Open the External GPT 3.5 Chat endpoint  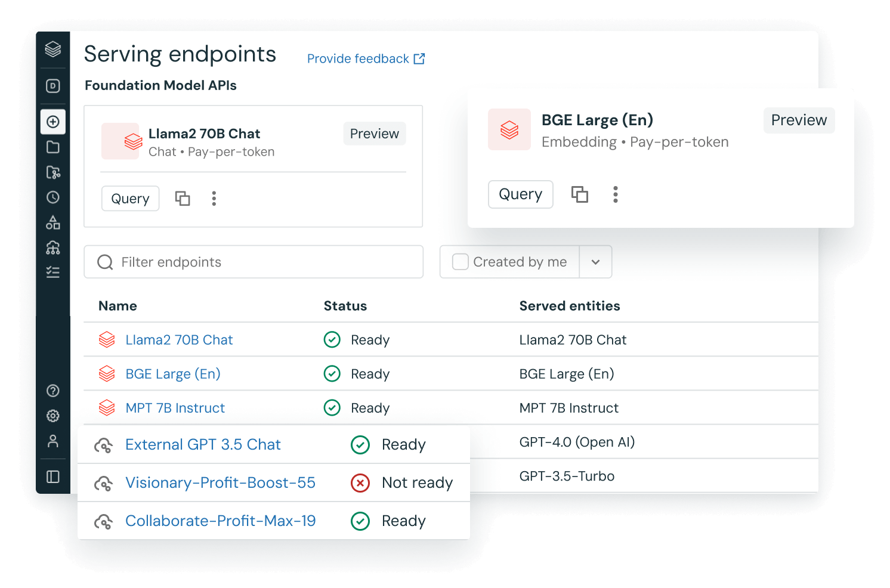point(203,444)
